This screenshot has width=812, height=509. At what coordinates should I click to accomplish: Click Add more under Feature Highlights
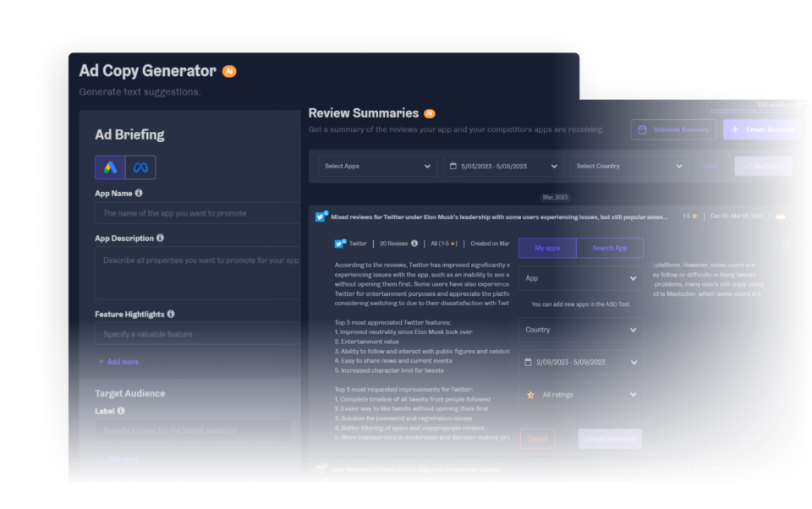(118, 361)
